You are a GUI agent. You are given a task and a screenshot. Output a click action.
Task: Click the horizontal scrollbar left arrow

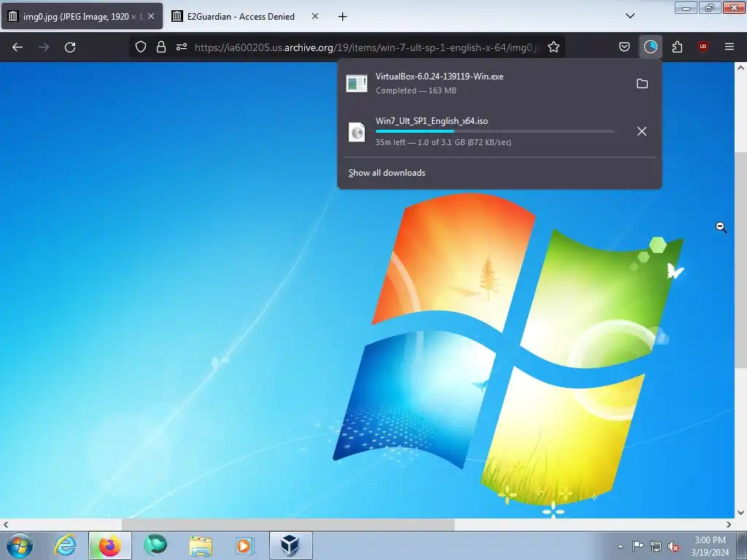(5, 525)
